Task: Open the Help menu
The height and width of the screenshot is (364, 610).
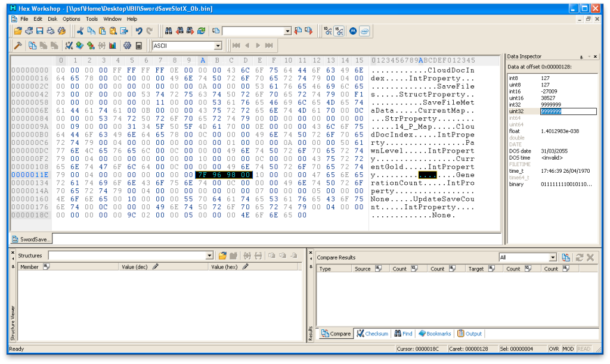Action: coord(132,18)
